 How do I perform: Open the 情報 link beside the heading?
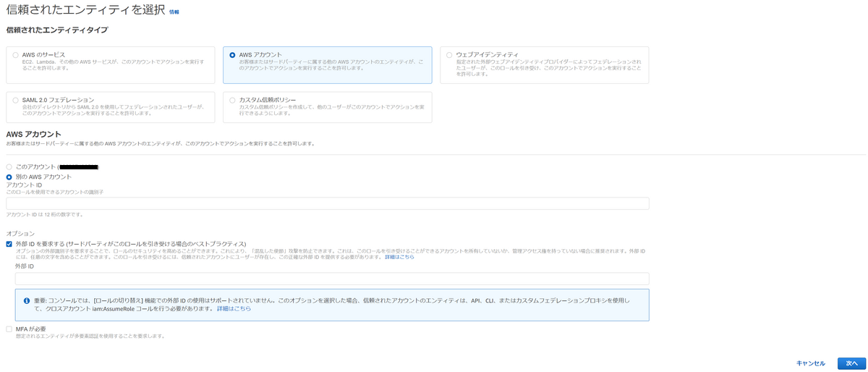coord(174,12)
